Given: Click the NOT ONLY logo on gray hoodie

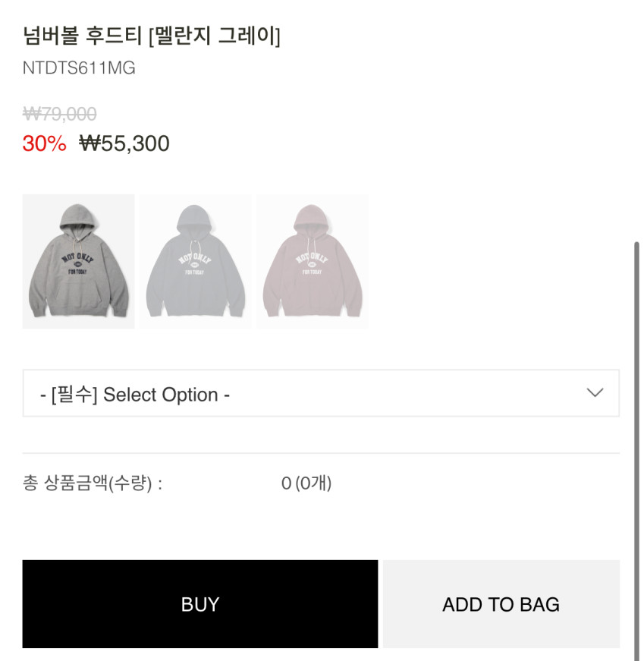Looking at the screenshot, I should pos(77,259).
